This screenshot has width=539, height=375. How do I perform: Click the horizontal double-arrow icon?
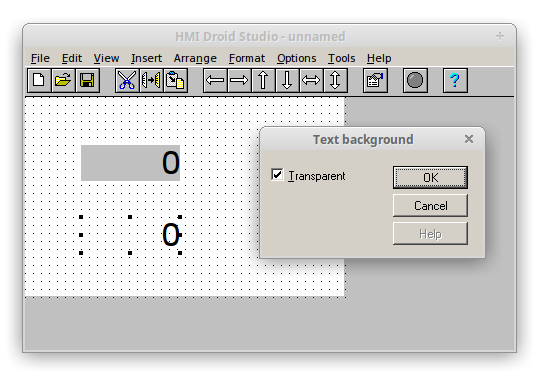pyautogui.click(x=311, y=81)
